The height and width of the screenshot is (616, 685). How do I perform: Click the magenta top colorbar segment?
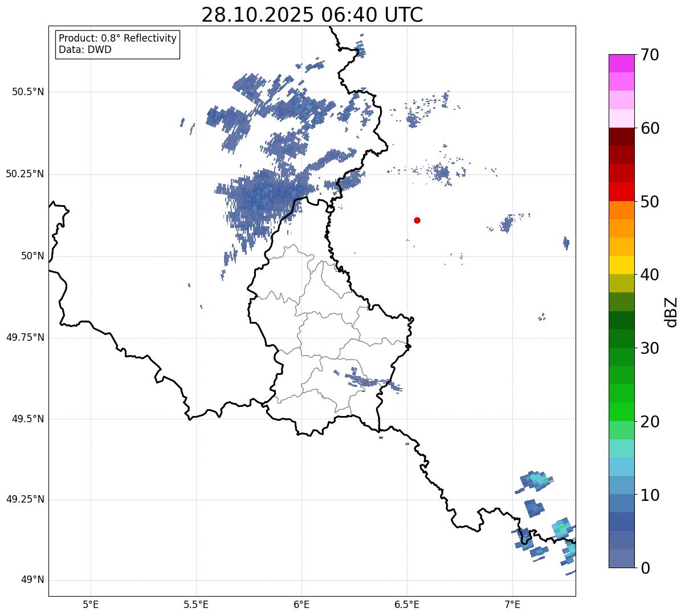(x=622, y=63)
